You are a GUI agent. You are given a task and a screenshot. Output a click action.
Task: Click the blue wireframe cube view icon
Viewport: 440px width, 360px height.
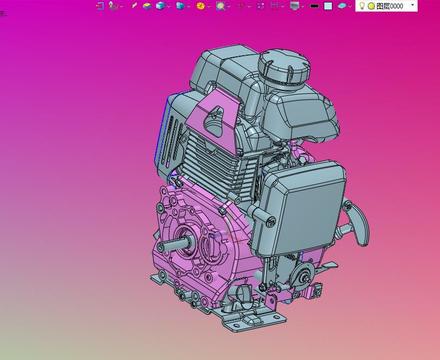pos(161,6)
